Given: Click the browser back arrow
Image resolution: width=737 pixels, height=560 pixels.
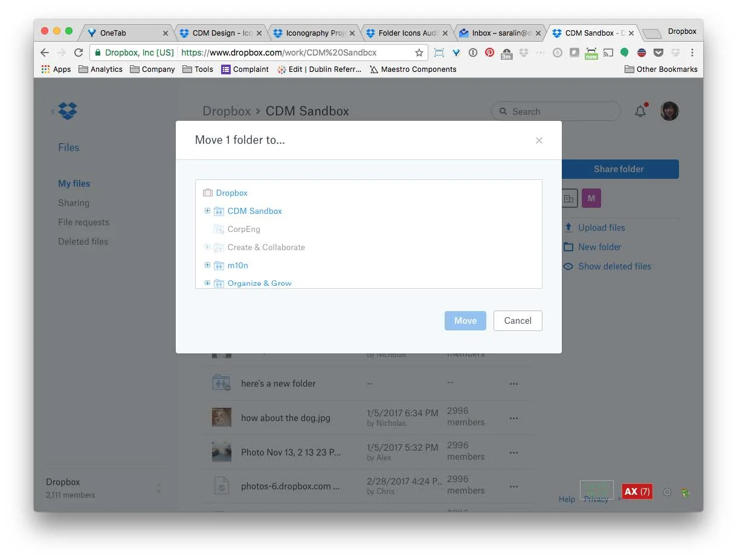Looking at the screenshot, I should (45, 53).
